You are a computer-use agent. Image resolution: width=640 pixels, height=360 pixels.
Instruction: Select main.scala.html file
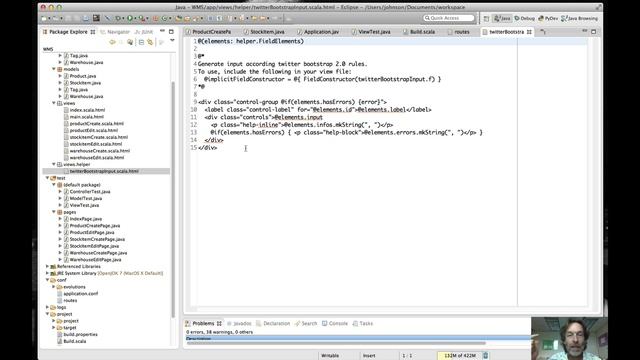coord(87,117)
